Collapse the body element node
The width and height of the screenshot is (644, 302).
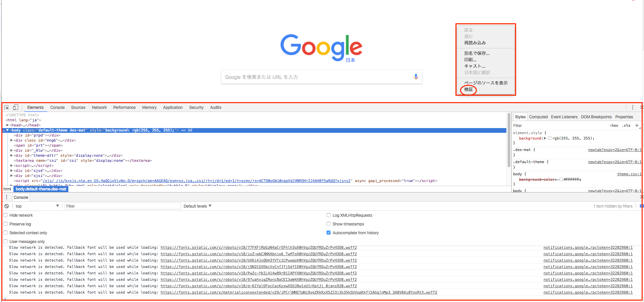pyautogui.click(x=7, y=130)
